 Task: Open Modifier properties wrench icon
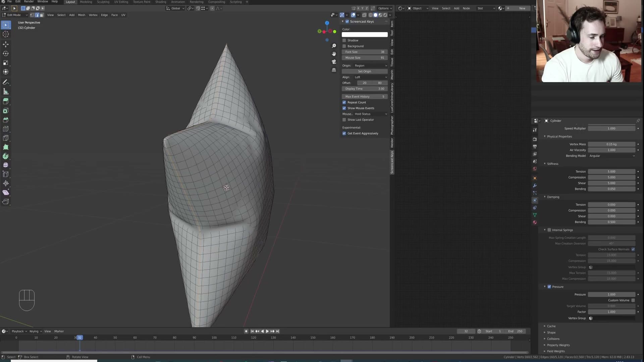[x=535, y=185]
